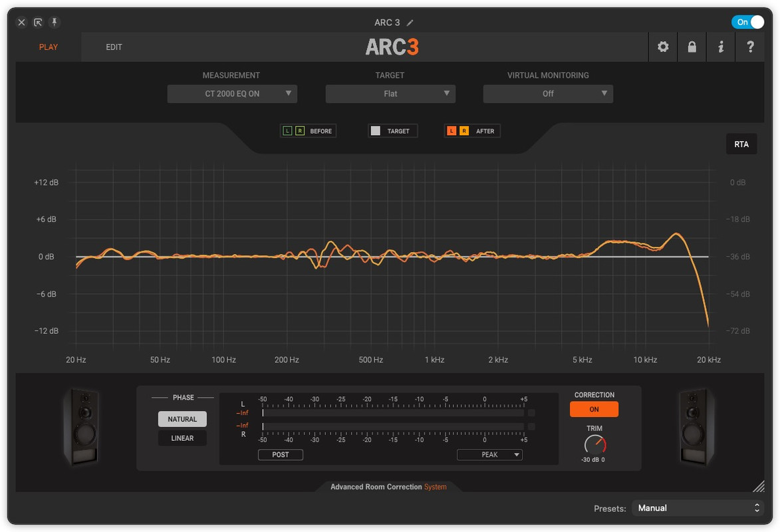The width and height of the screenshot is (780, 532).
Task: Toggle Before right channel R curve
Action: coord(300,131)
